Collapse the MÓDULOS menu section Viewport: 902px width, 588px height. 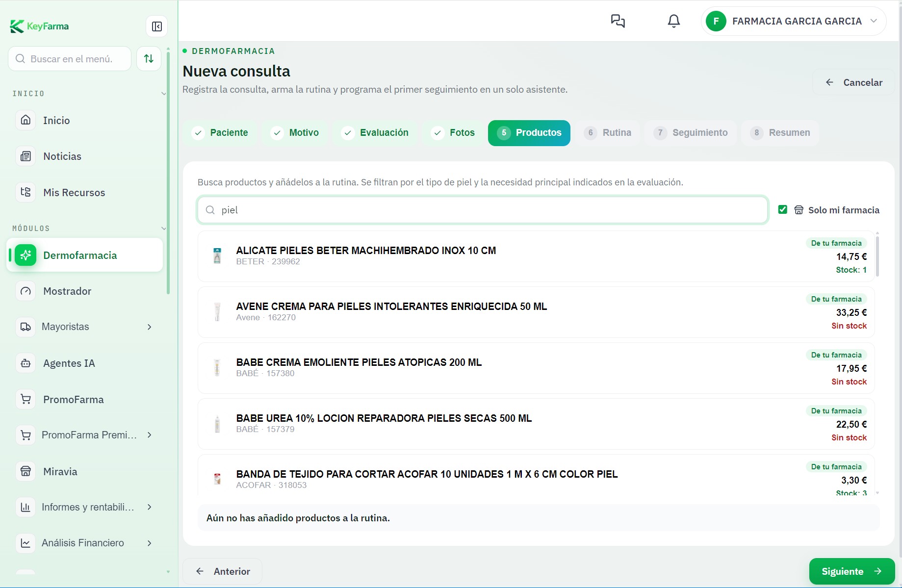click(163, 229)
